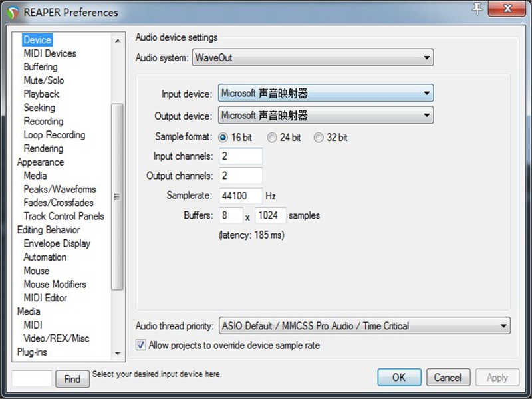Select 24 bit sample format
The image size is (532, 399).
[272, 138]
